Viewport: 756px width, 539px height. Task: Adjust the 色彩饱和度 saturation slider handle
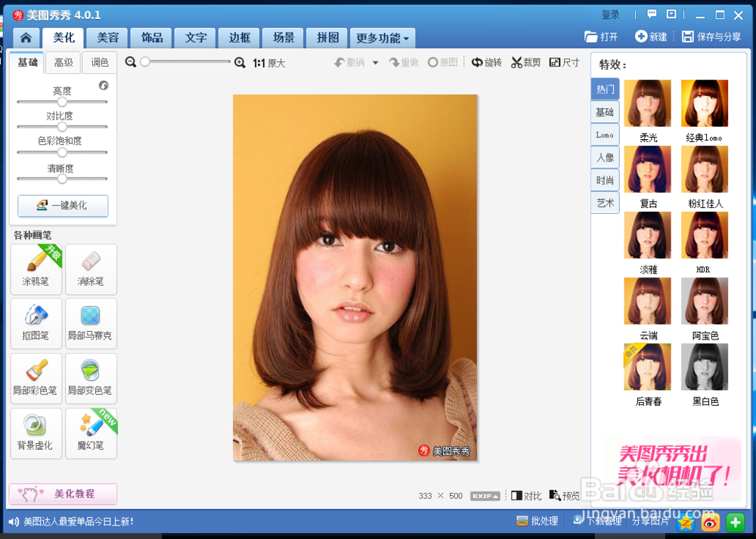pos(62,153)
